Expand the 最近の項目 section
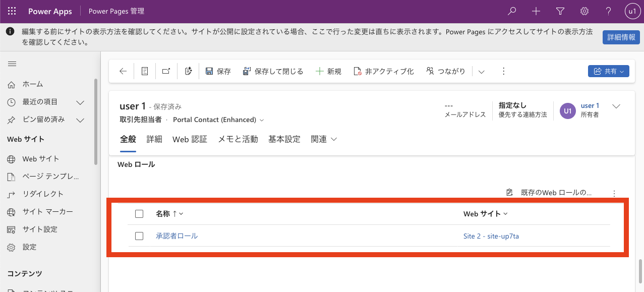644x292 pixels. point(80,102)
